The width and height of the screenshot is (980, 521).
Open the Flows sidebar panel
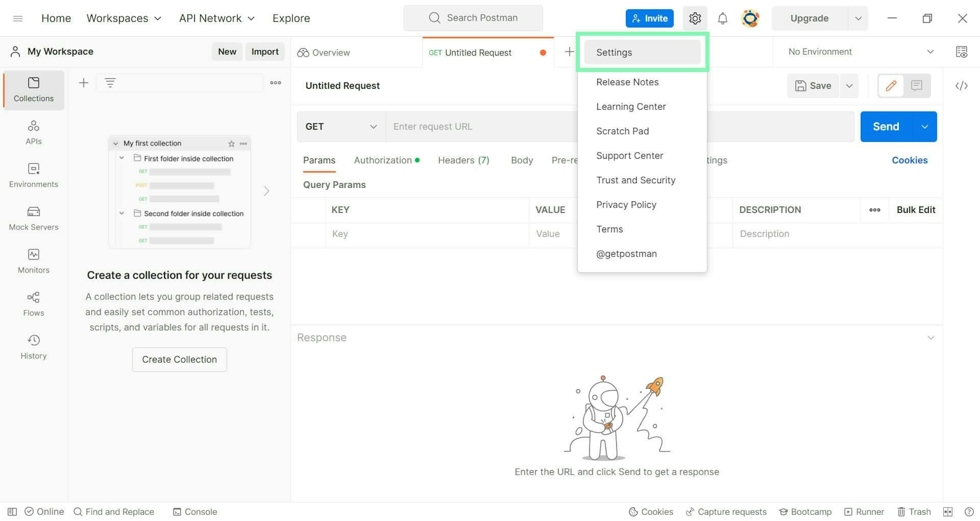pyautogui.click(x=33, y=304)
